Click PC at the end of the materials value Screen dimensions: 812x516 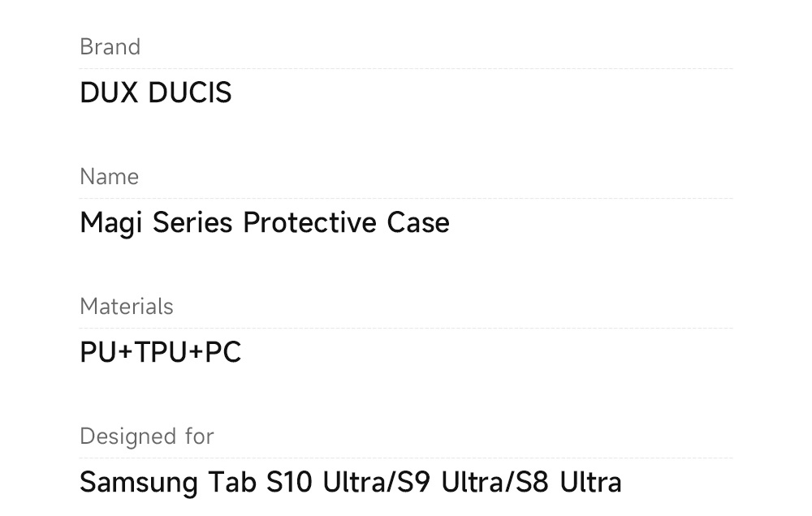click(222, 353)
